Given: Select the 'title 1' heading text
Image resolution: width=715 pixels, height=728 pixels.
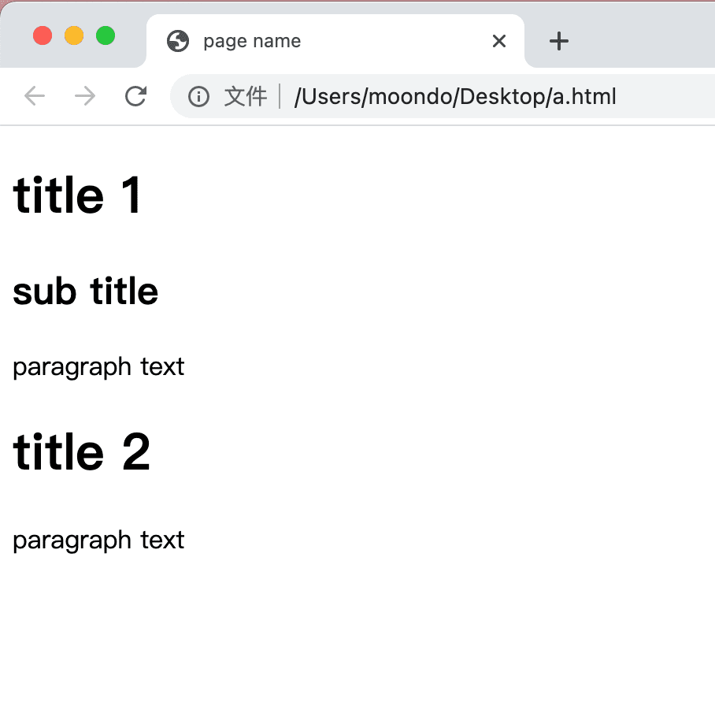Looking at the screenshot, I should [76, 195].
